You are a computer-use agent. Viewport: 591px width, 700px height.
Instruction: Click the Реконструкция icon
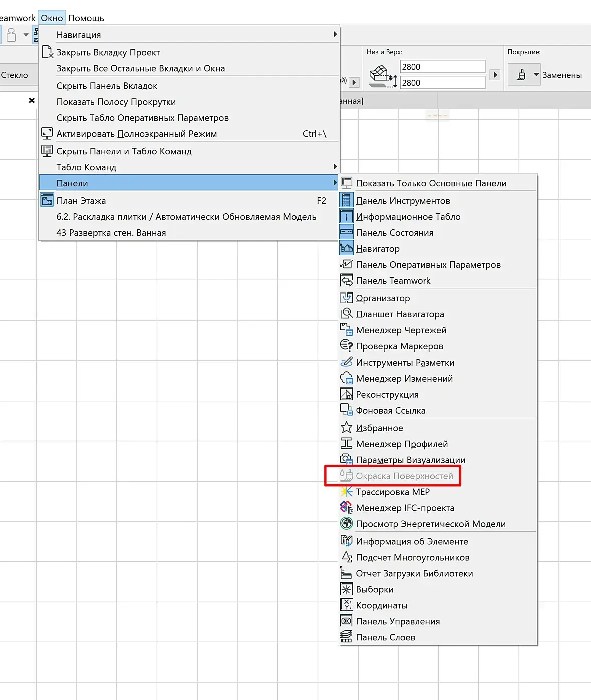(346, 395)
